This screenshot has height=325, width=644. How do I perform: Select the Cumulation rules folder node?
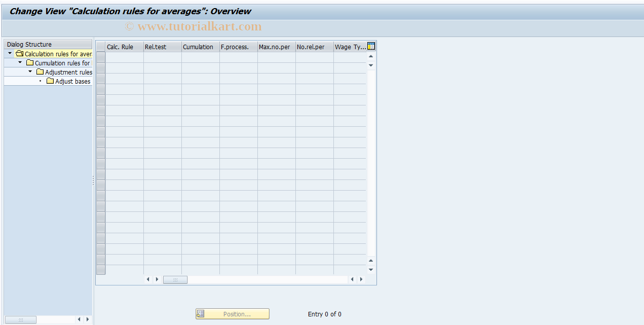58,63
